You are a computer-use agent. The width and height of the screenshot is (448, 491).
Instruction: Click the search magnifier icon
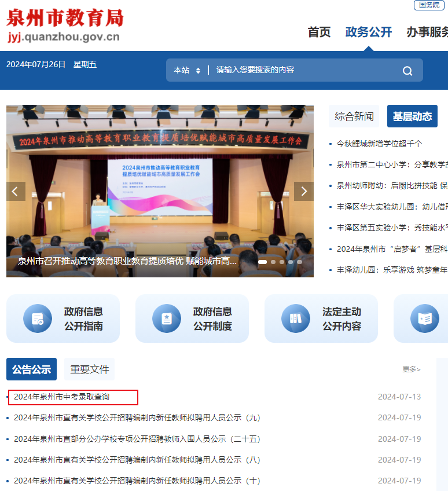[x=407, y=71]
